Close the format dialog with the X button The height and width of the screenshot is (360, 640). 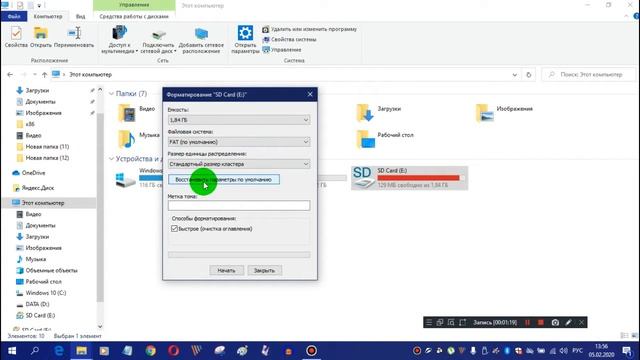310,94
